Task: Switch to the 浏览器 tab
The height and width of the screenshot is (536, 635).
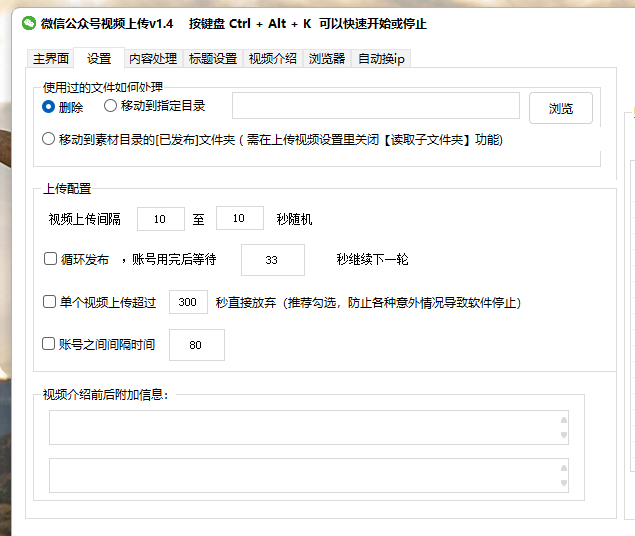Action: point(327,59)
